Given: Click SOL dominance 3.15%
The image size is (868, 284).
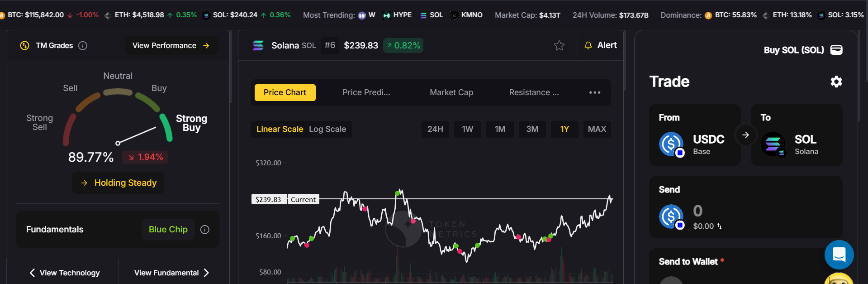Looking at the screenshot, I should [x=841, y=15].
